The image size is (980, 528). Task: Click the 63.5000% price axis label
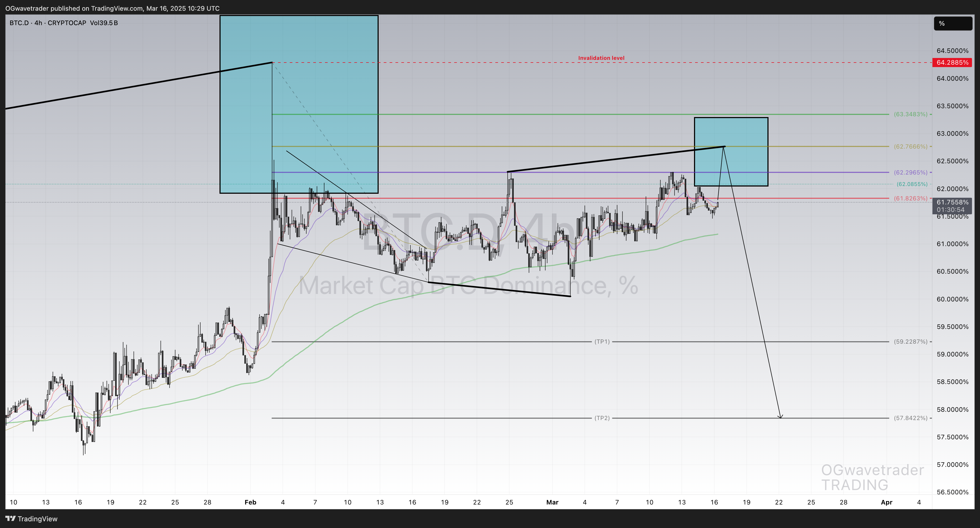pyautogui.click(x=952, y=106)
